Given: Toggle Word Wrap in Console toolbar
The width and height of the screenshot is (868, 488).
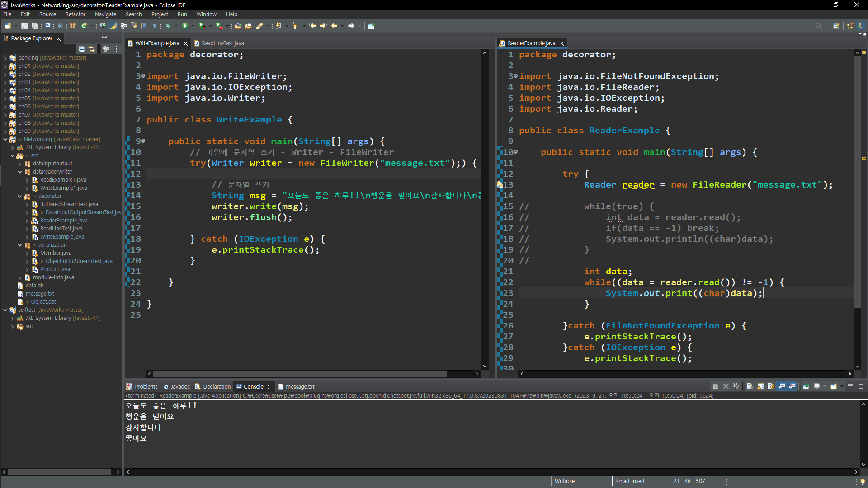Looking at the screenshot, I should coord(771,386).
